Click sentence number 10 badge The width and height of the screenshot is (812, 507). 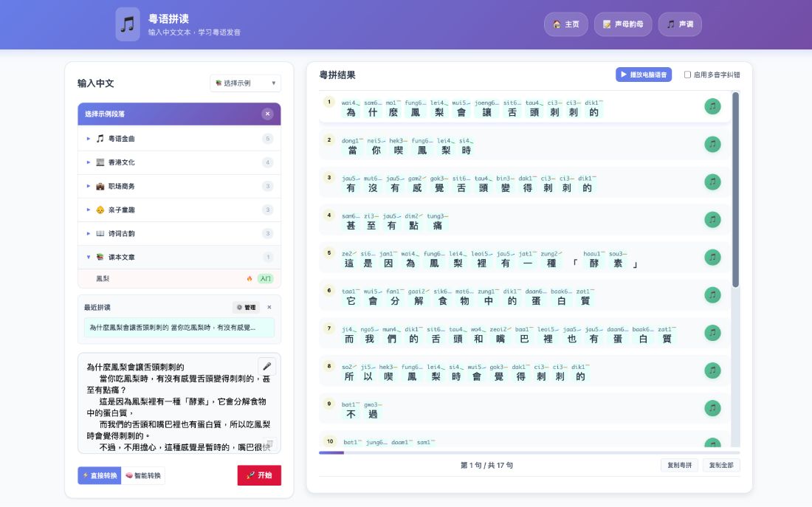pos(330,441)
